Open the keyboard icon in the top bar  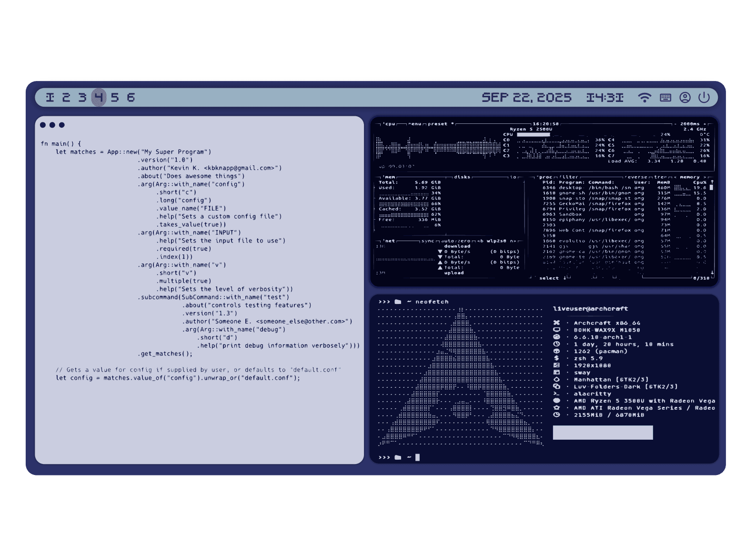[665, 98]
